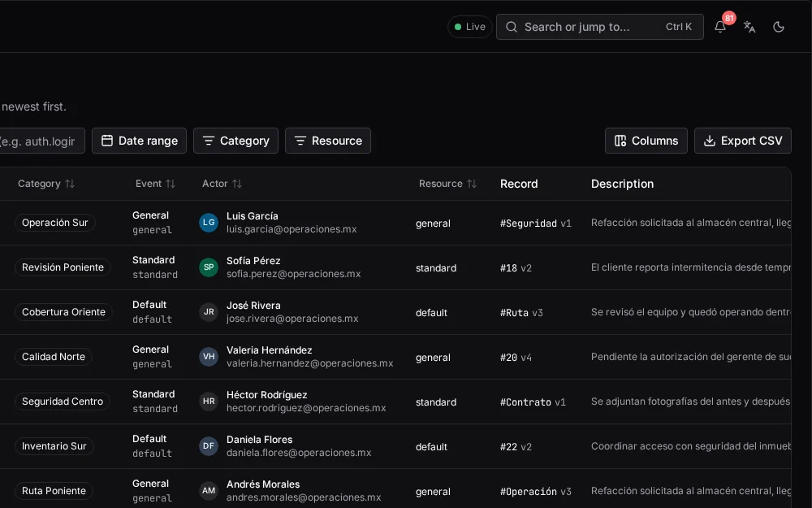812x508 pixels.
Task: Open record #Operación v3
Action: tap(535, 492)
